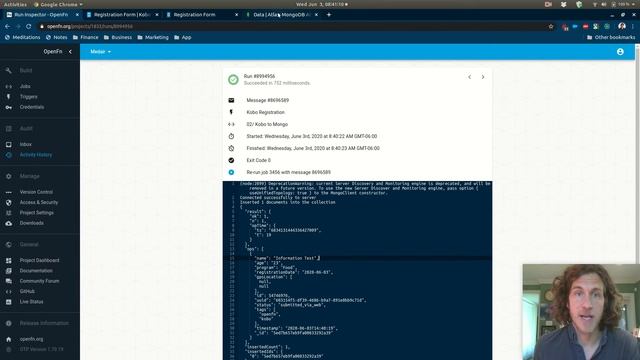The image size is (640, 360).
Task: Switch to the Registration Form Kobo tab
Action: [122, 15]
